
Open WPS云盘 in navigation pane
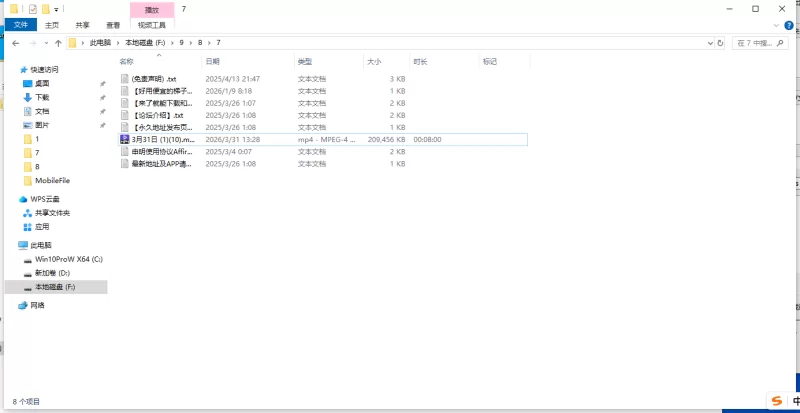(46, 199)
